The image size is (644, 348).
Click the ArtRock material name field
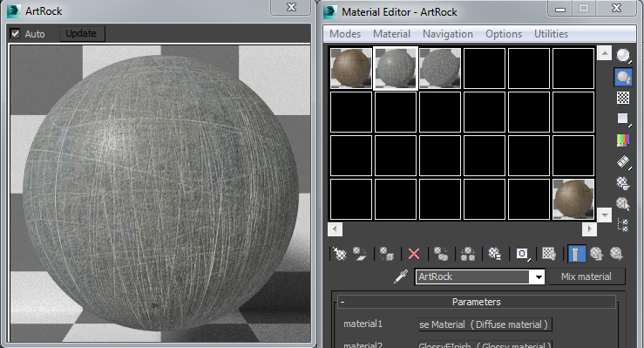click(x=473, y=277)
